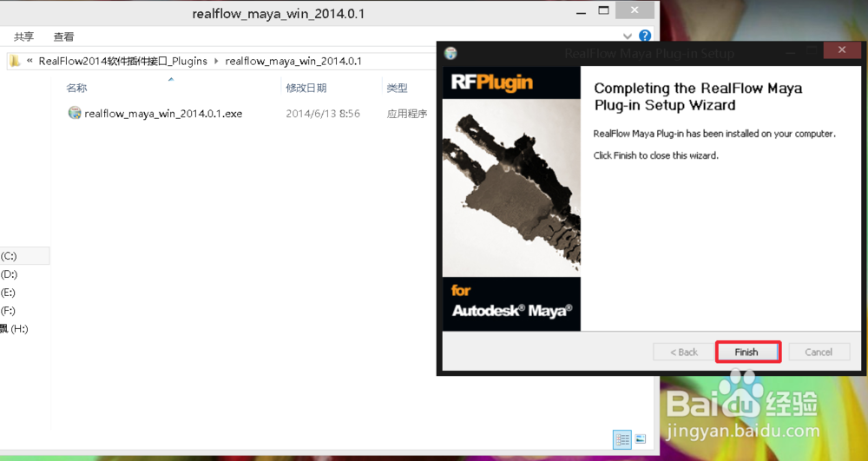Select drive (D:) in navigation pane
This screenshot has height=461, width=868.
[x=9, y=274]
